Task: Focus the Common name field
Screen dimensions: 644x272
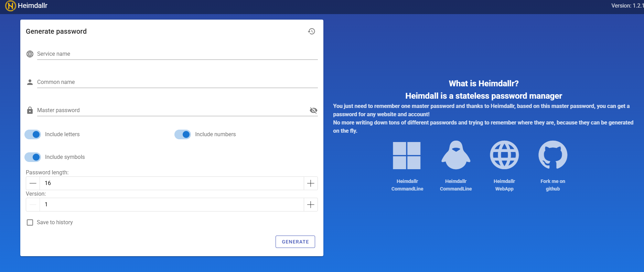Action: (x=177, y=82)
